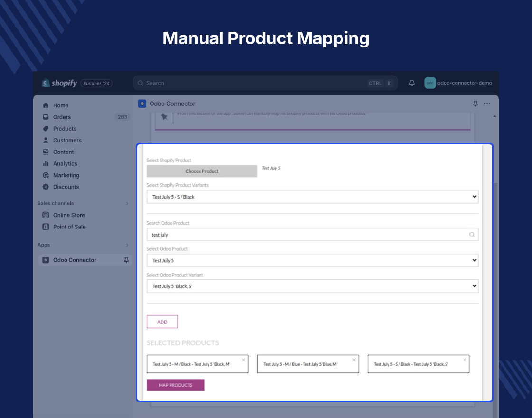
Task: Click the Odoo Connector sidebar app icon
Action: click(46, 260)
